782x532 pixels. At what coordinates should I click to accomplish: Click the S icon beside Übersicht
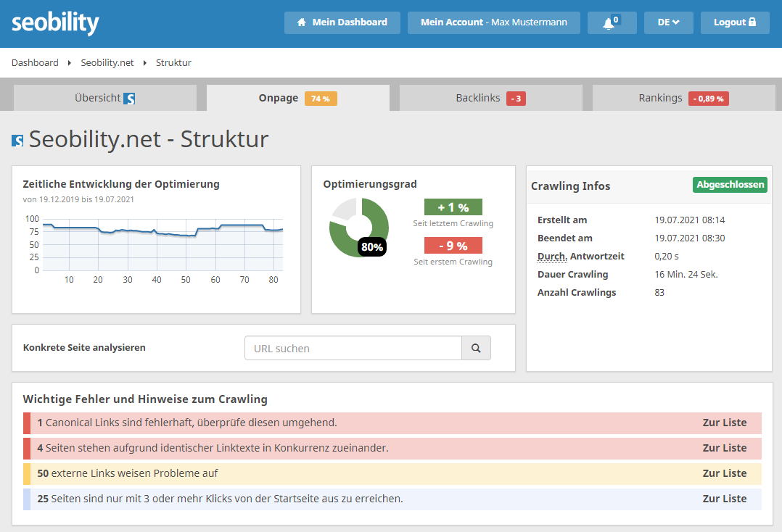pos(129,99)
